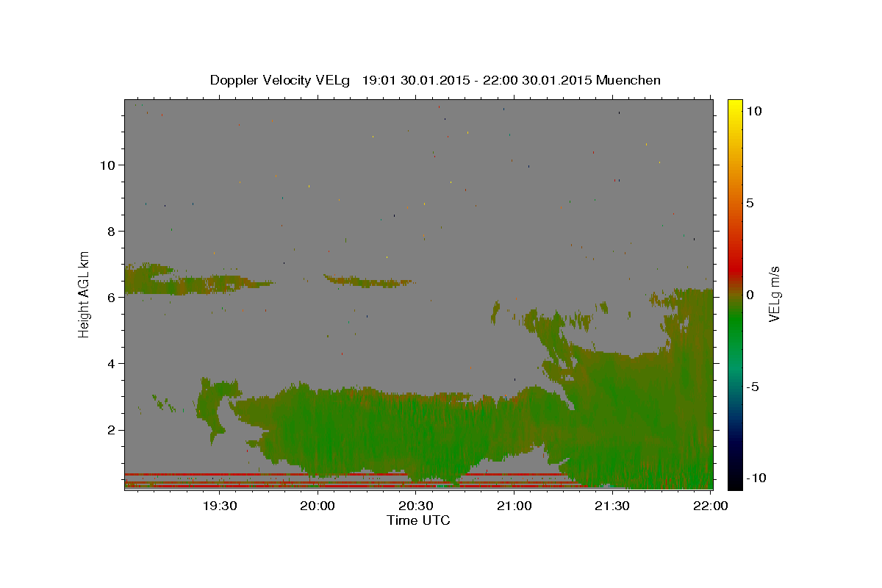Click the 20:00 time tick label

318,506
